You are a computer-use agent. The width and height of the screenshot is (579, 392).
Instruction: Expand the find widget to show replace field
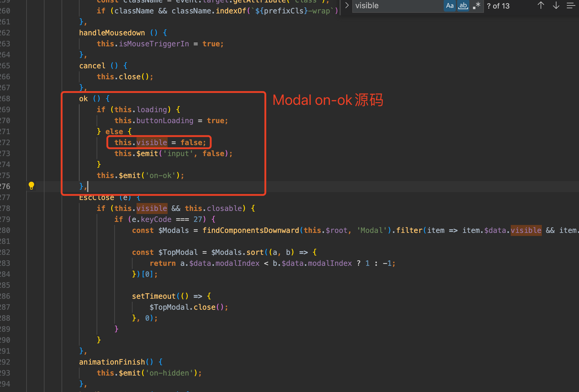346,5
